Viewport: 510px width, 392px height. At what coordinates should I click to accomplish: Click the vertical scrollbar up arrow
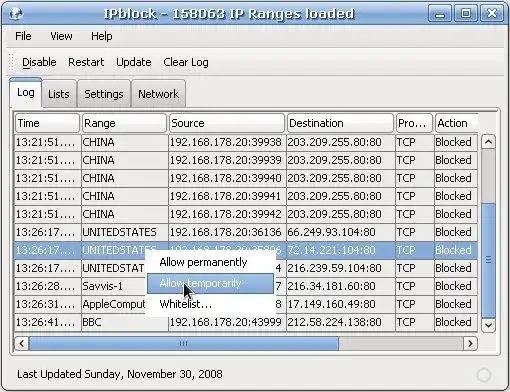coord(488,142)
